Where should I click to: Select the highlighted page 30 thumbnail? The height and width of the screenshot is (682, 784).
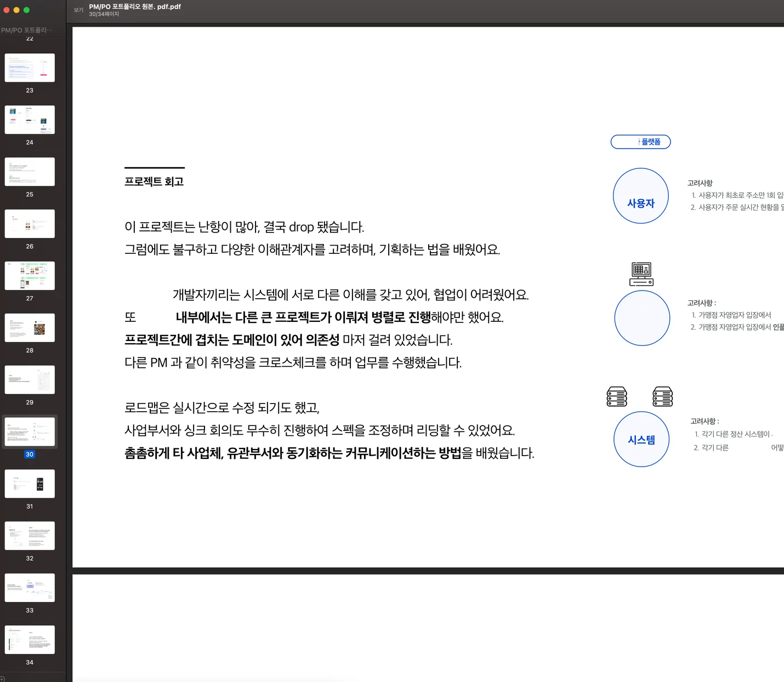[29, 431]
